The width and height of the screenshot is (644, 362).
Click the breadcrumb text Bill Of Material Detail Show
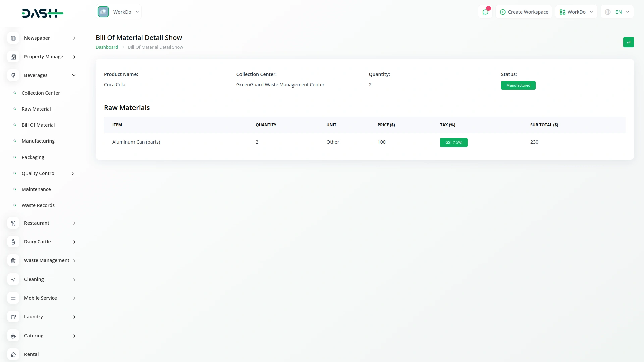tap(156, 47)
